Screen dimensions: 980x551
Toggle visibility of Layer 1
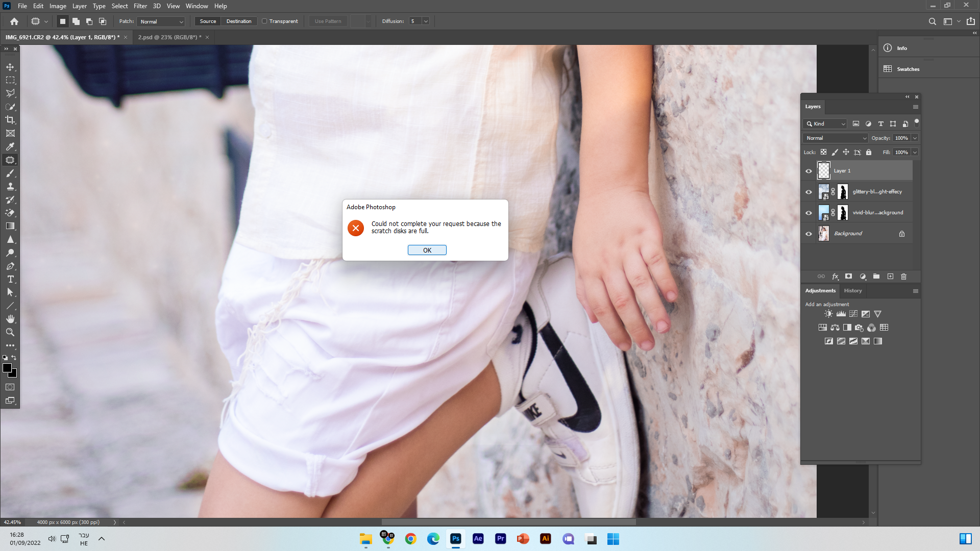808,171
